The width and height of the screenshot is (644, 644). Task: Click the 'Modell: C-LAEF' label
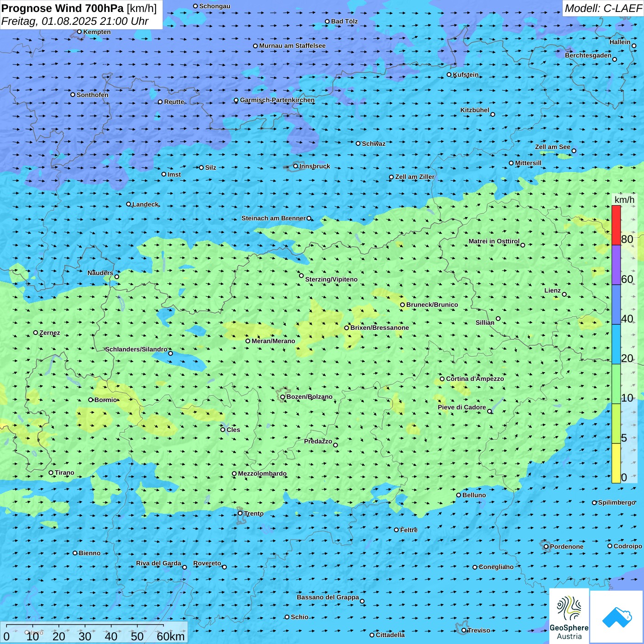[603, 8]
